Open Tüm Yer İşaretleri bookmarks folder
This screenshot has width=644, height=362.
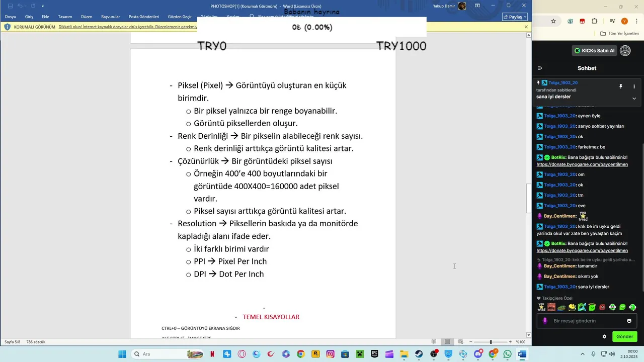[620, 34]
